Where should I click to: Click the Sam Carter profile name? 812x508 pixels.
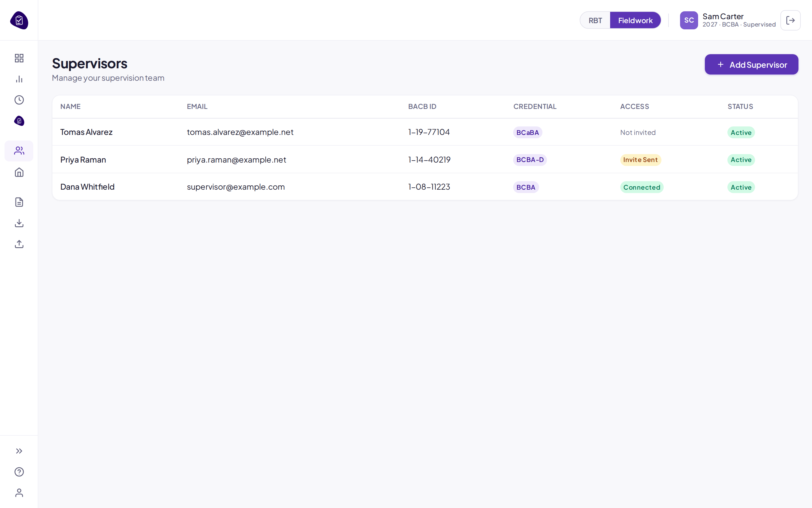723,16
